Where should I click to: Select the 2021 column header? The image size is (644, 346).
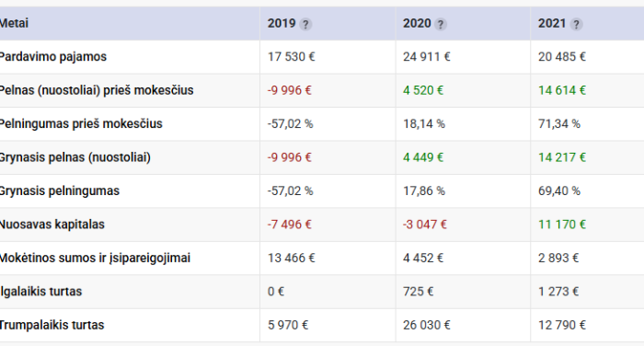tap(552, 23)
